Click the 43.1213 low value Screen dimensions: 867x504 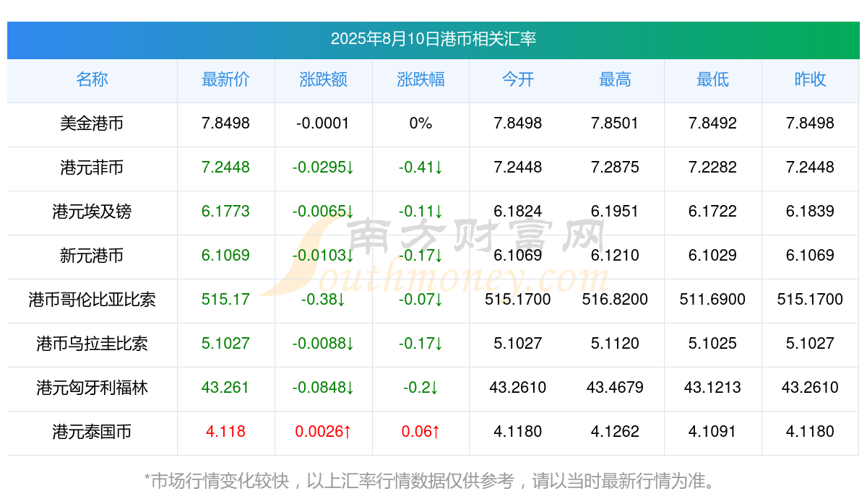pos(712,388)
